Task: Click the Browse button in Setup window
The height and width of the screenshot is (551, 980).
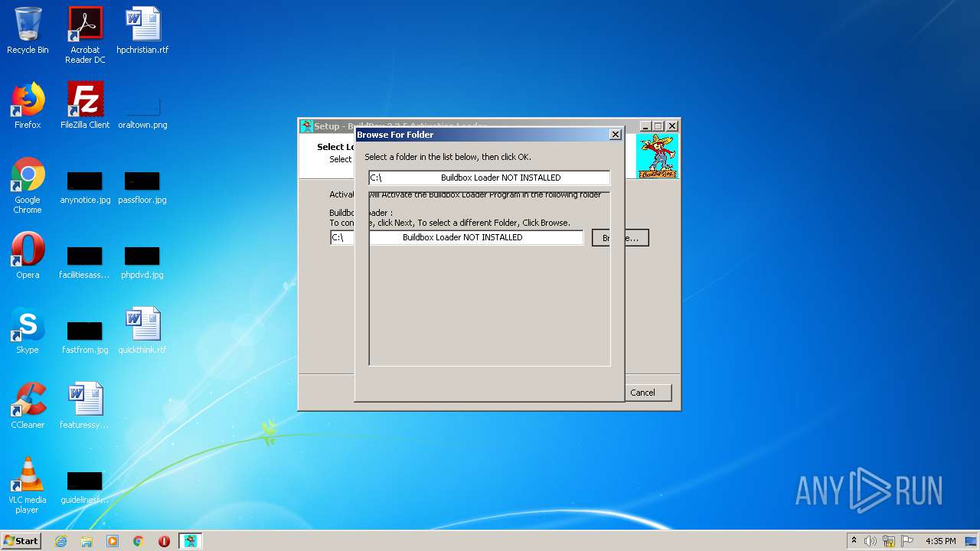Action: click(621, 238)
